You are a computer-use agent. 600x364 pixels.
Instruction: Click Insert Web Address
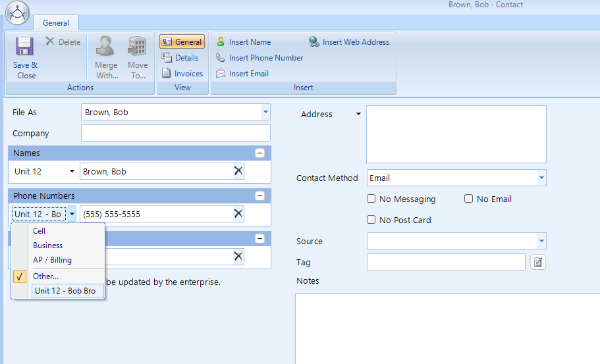pos(350,42)
